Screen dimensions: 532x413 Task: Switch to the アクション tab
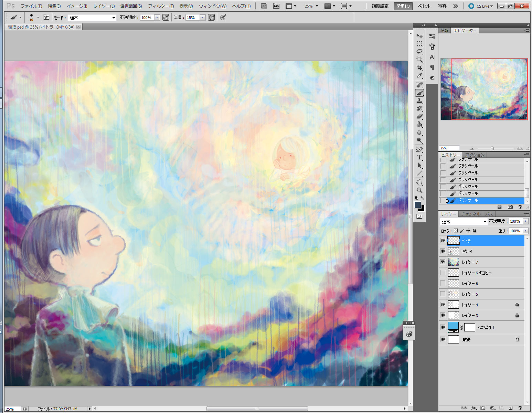475,155
